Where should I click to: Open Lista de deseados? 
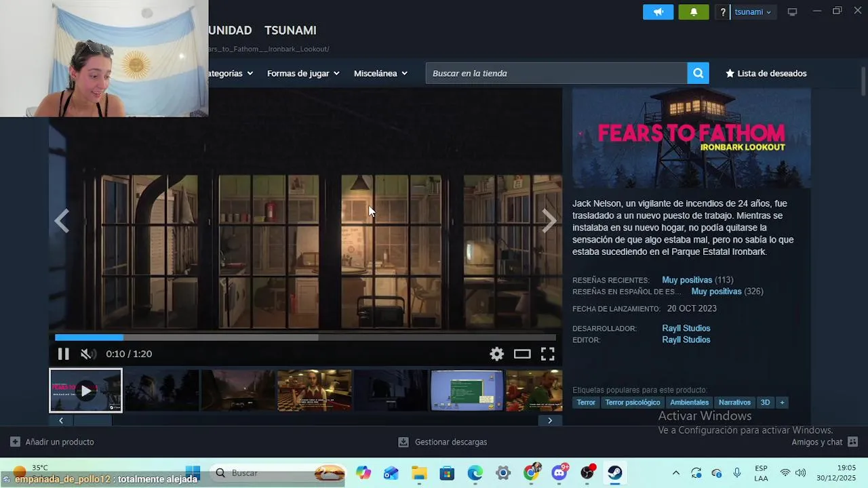pos(766,73)
